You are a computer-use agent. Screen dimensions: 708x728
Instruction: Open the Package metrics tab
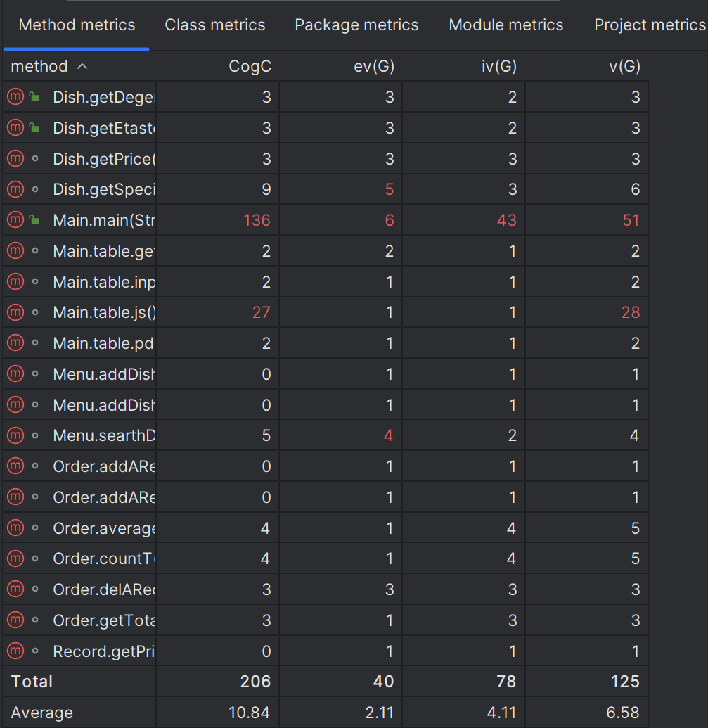[x=356, y=25]
